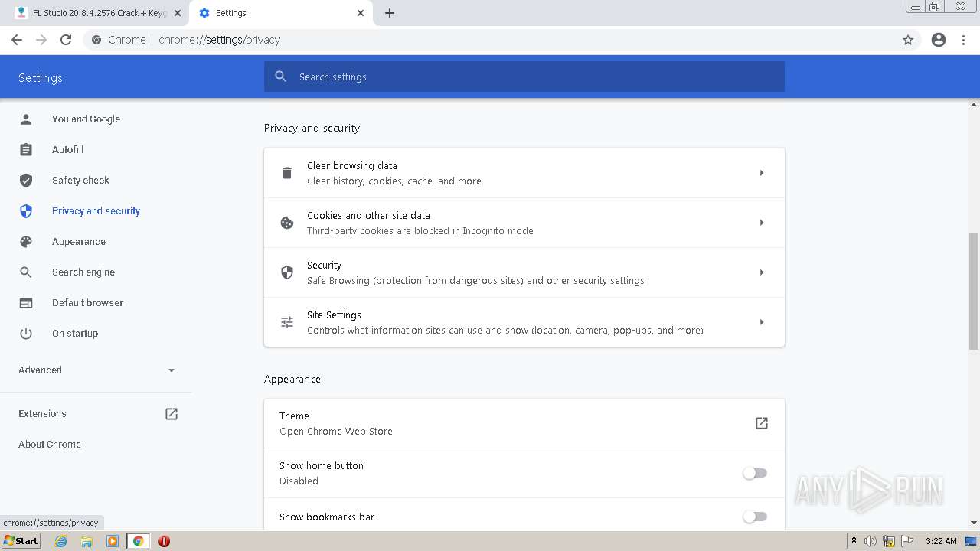Open the media player icon in the taskbar
Screen dimensions: 980x551
(113, 541)
